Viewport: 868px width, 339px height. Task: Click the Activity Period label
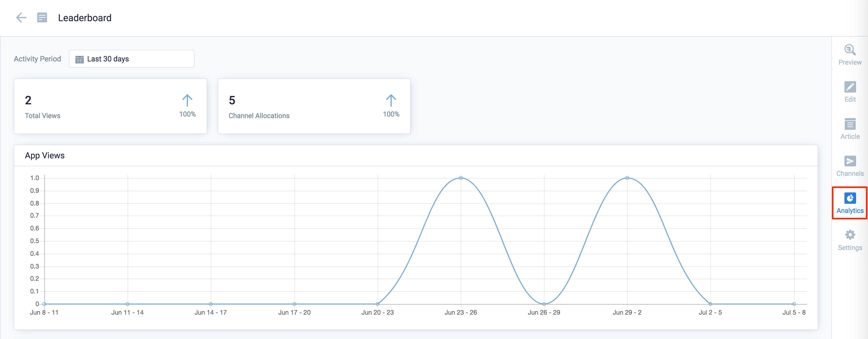(37, 59)
